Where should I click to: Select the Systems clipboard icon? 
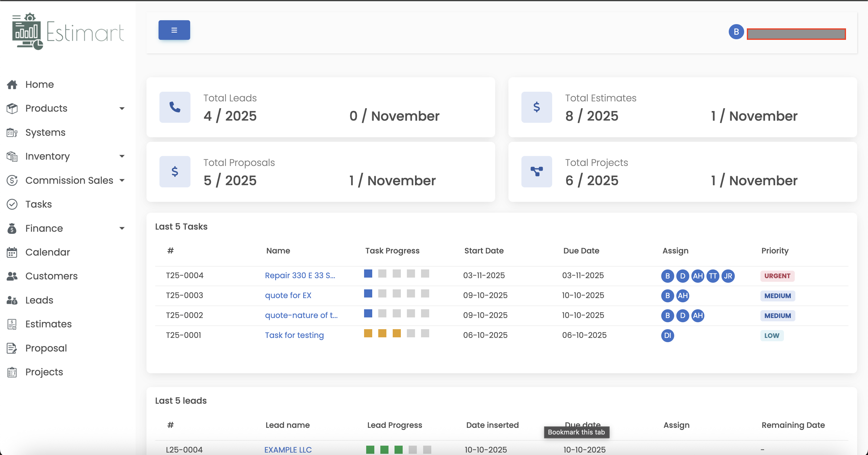(12, 132)
